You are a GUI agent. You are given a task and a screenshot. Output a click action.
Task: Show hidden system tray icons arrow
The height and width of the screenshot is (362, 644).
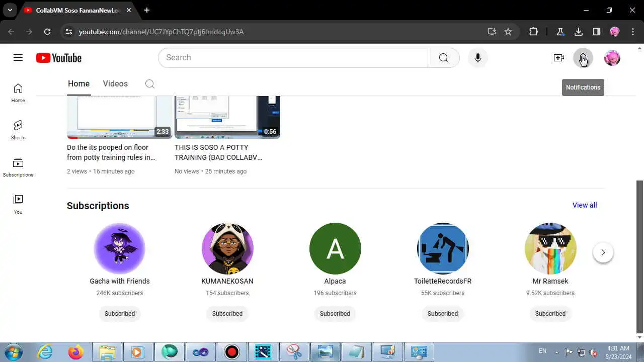[x=556, y=352]
